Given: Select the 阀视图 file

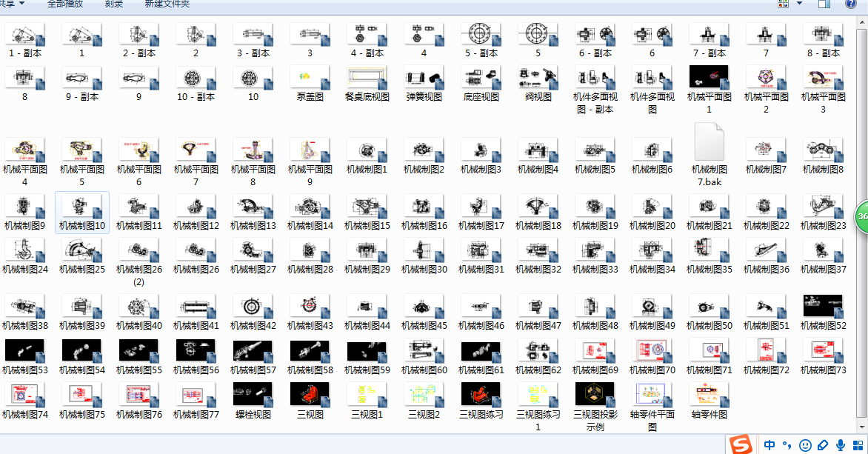Looking at the screenshot, I should click(x=538, y=84).
